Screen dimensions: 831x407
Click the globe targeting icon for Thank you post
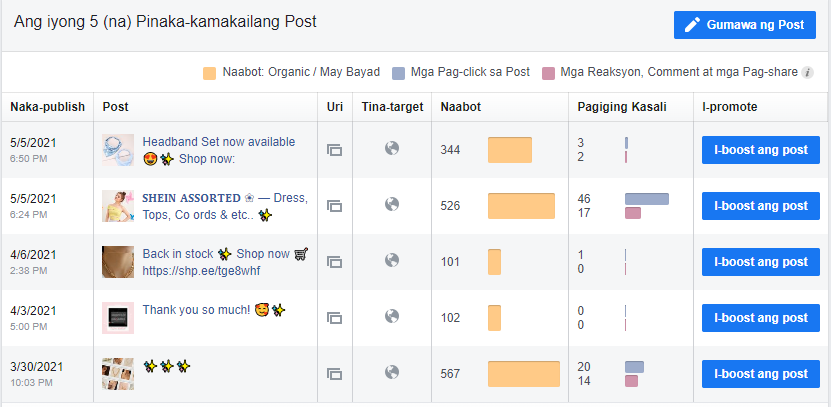[392, 316]
